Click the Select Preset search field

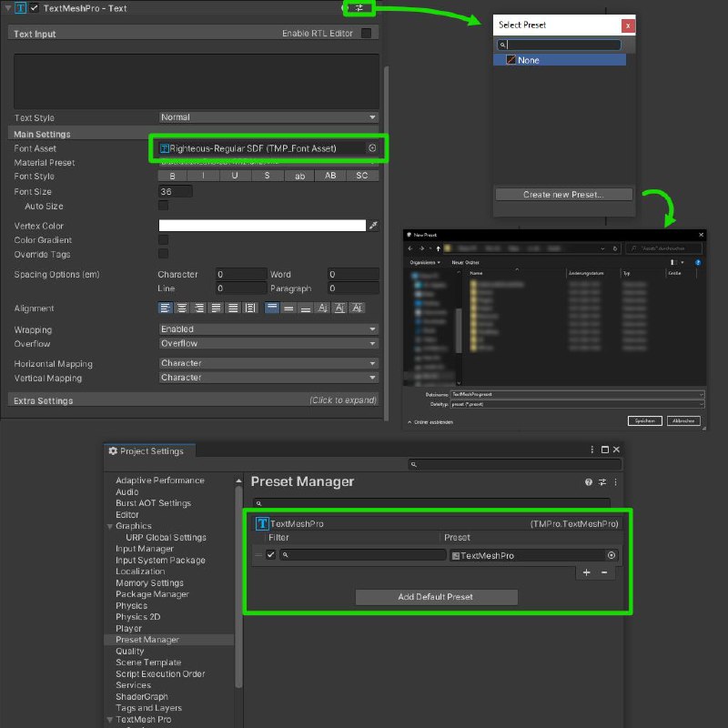(559, 45)
